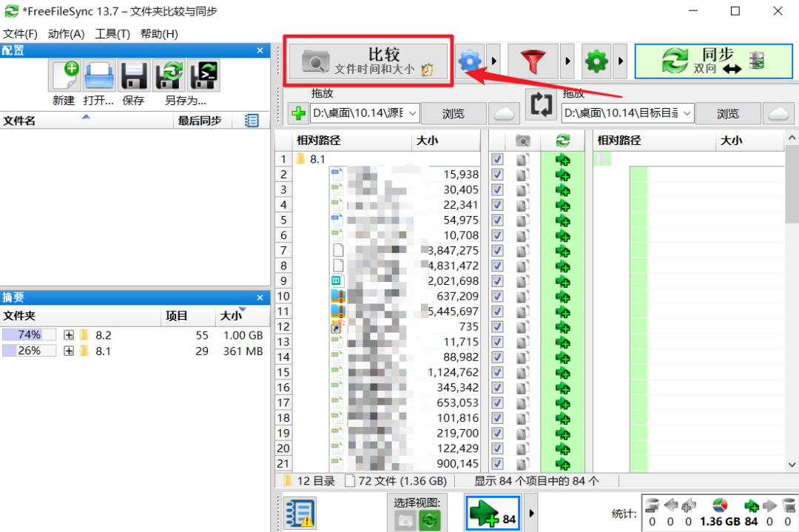
Task: Start comparison with the 比较 button
Action: (368, 61)
